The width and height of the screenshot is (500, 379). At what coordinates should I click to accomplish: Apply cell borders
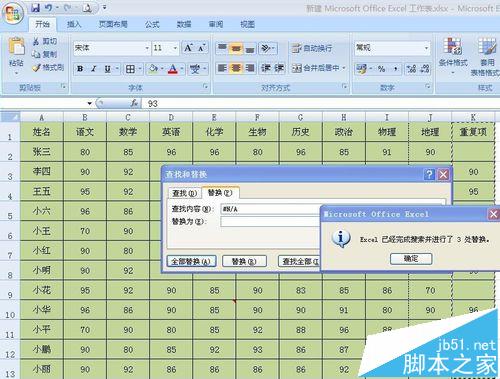[x=130, y=69]
